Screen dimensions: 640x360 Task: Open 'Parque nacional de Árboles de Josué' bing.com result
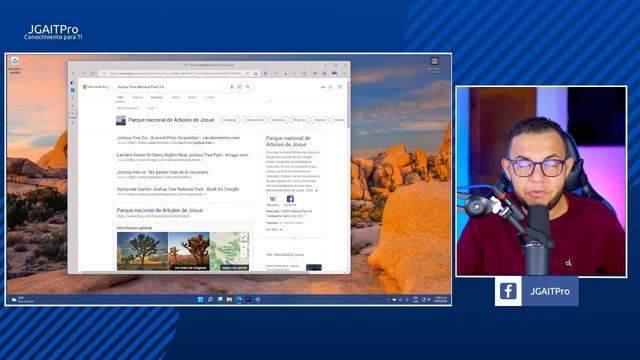pos(160,210)
